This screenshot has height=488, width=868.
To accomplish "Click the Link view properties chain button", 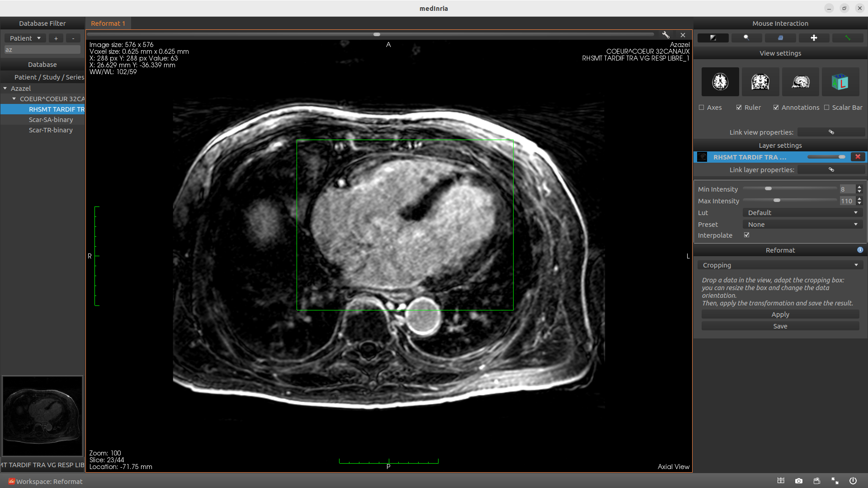I will 831,132.
